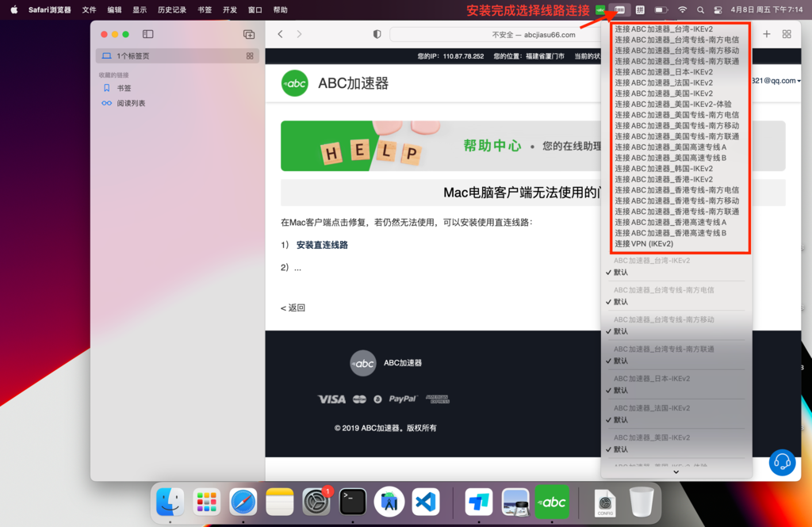This screenshot has height=527, width=812.
Task: Click the green abc logo in page header
Action: point(295,83)
